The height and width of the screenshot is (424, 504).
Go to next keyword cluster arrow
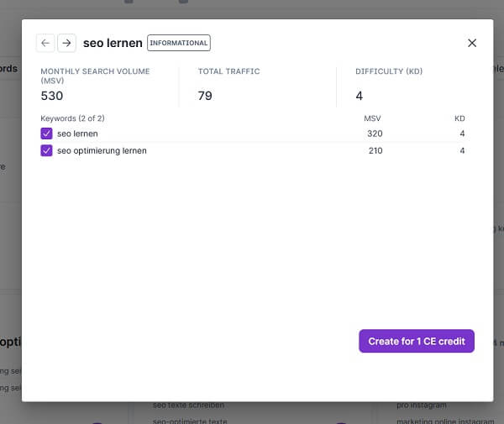coord(66,43)
